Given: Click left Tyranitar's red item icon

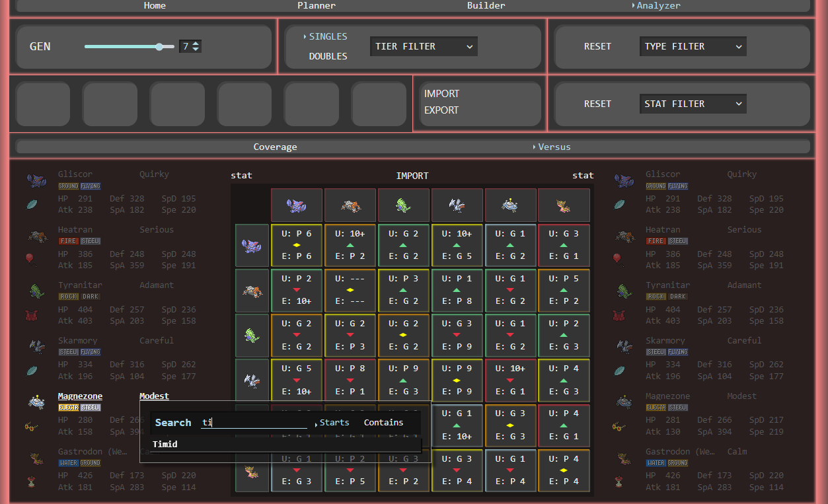Looking at the screenshot, I should [31, 316].
